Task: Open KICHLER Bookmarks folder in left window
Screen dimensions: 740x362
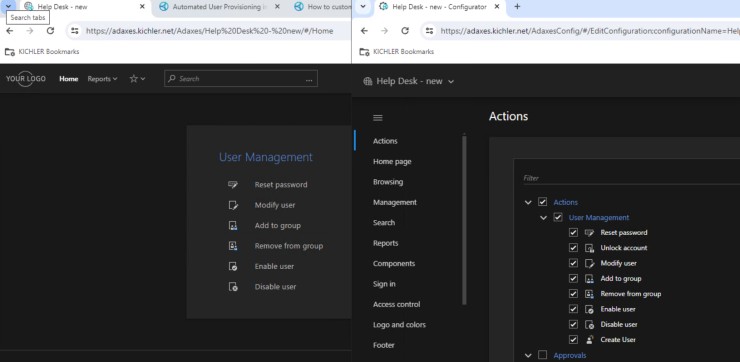Action: coord(42,51)
